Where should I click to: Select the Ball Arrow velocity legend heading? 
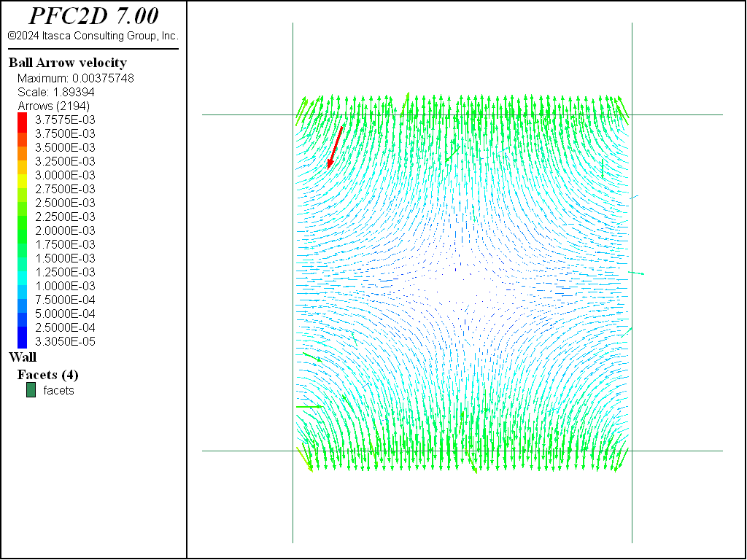pos(67,63)
